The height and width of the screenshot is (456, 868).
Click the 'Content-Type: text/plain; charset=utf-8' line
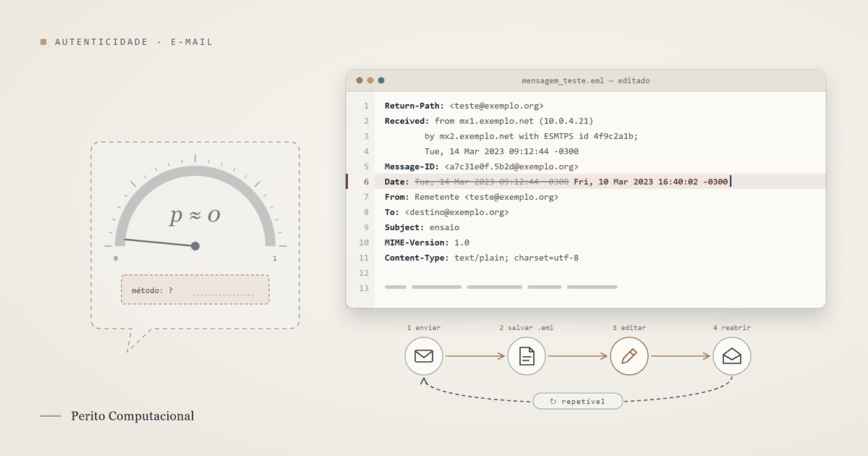pyautogui.click(x=482, y=258)
